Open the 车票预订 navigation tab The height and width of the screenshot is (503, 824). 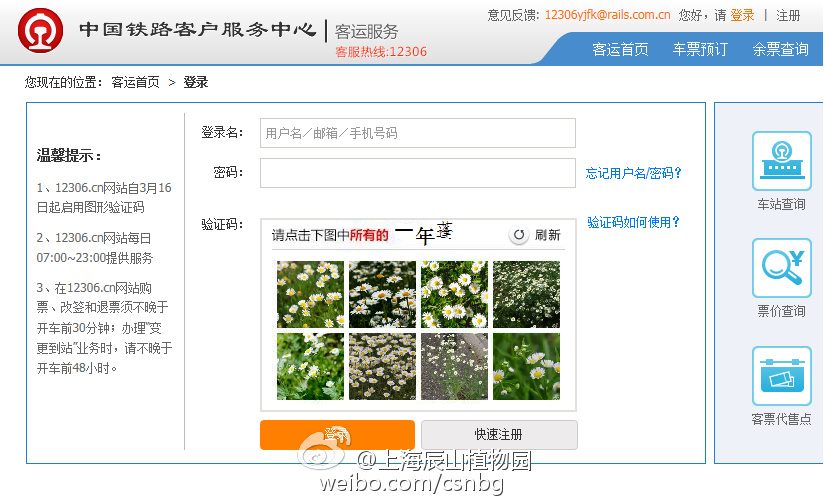[700, 49]
